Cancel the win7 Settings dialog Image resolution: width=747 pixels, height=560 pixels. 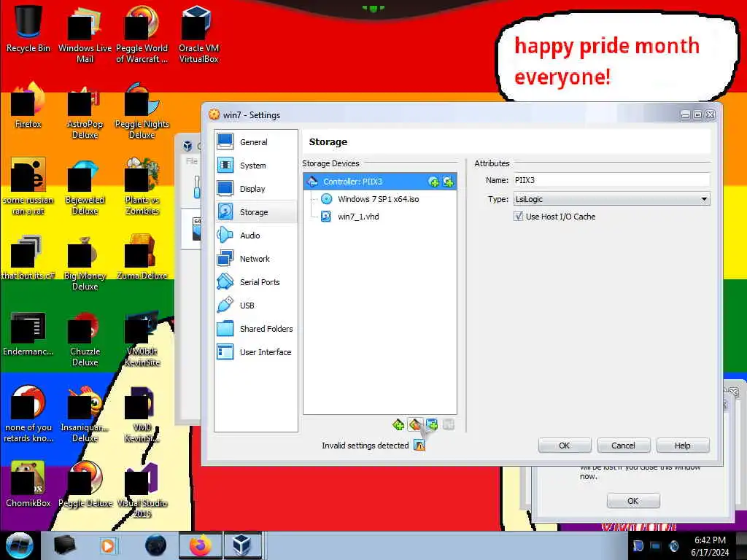coord(623,446)
